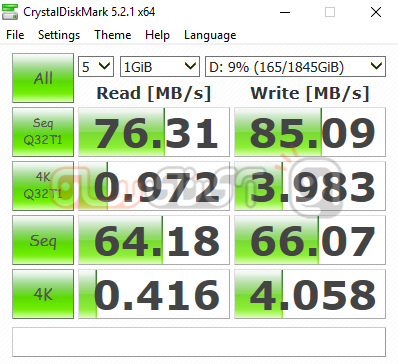Click the Seq Q32T1 write result 85.09

tap(310, 132)
